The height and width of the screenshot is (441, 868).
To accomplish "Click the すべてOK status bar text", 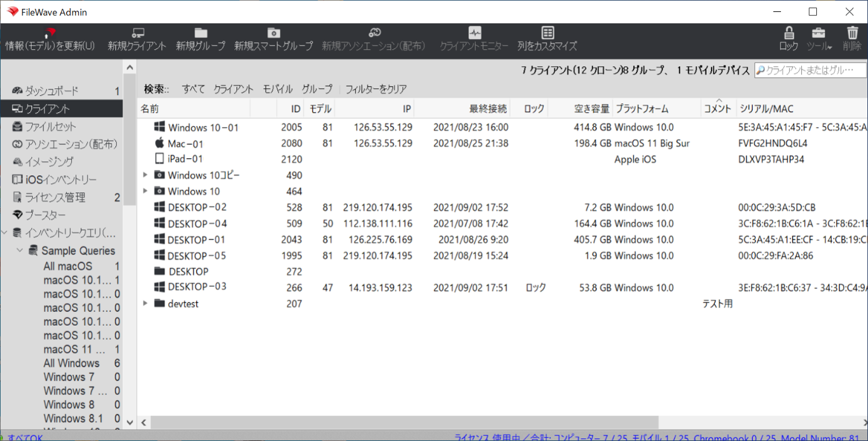I will point(25,437).
